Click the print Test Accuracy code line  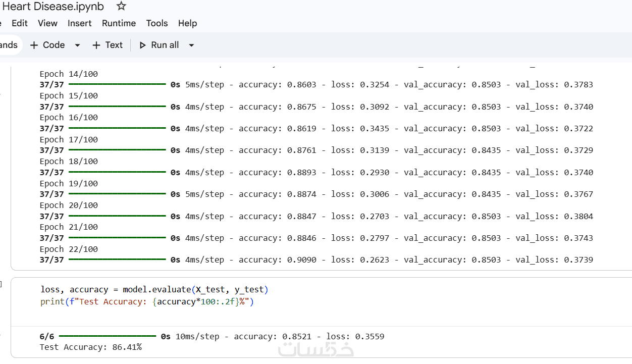tap(146, 302)
